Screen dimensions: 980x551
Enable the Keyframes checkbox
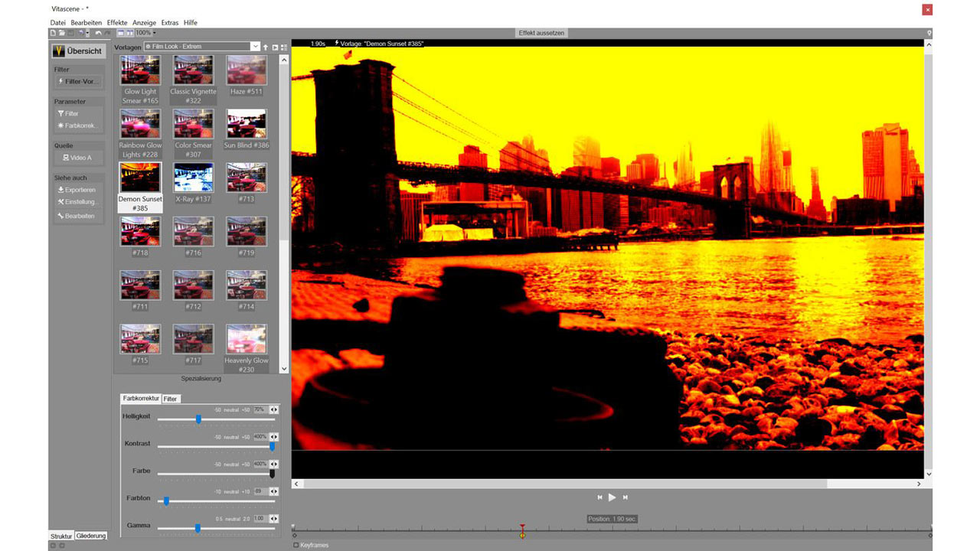[296, 546]
